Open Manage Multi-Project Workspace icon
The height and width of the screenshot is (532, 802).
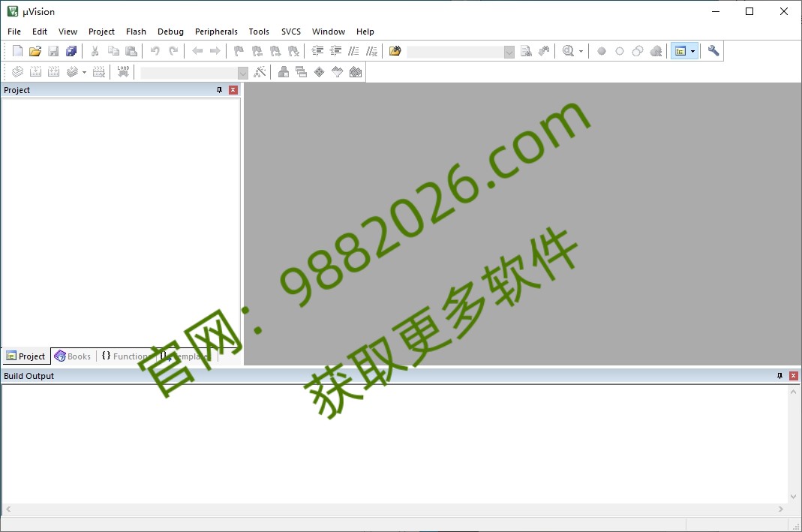302,72
